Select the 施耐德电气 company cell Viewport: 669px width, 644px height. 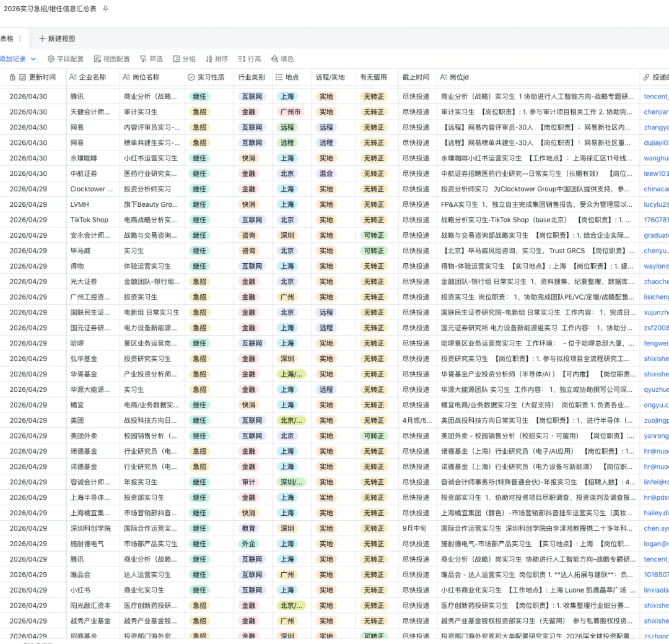tap(92, 544)
